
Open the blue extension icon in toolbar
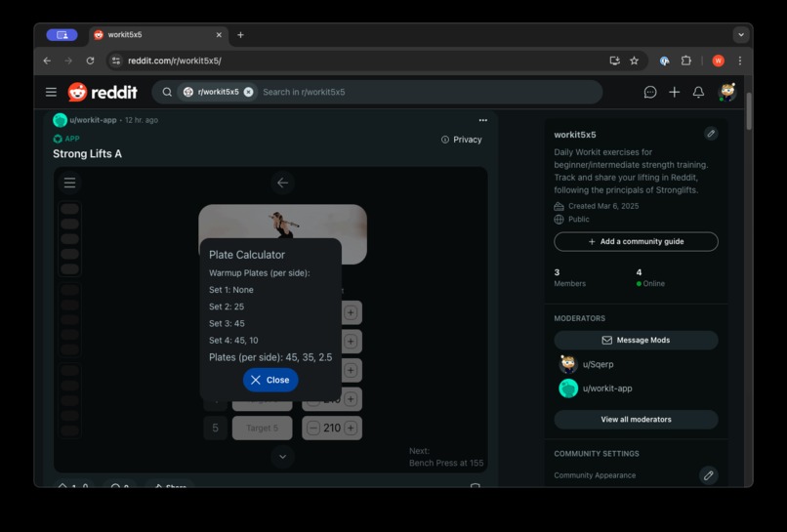[x=665, y=61]
